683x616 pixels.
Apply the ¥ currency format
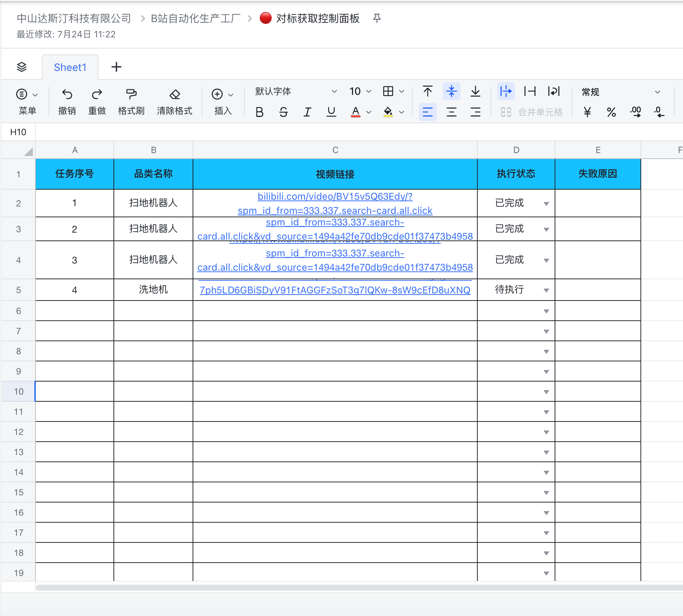tap(587, 112)
